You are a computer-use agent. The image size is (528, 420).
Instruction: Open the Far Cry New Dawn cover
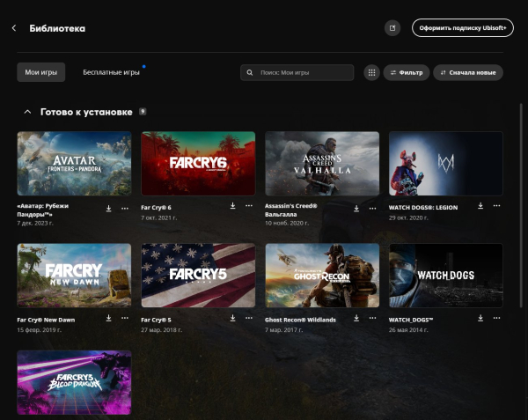point(74,276)
